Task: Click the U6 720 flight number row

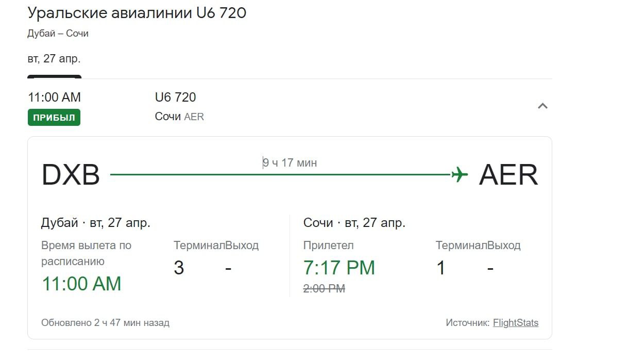Action: click(175, 97)
